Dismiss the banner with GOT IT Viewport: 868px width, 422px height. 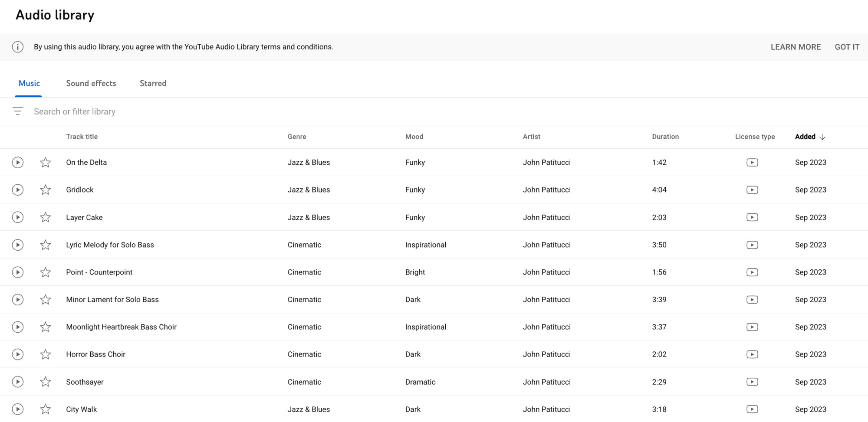pos(847,47)
